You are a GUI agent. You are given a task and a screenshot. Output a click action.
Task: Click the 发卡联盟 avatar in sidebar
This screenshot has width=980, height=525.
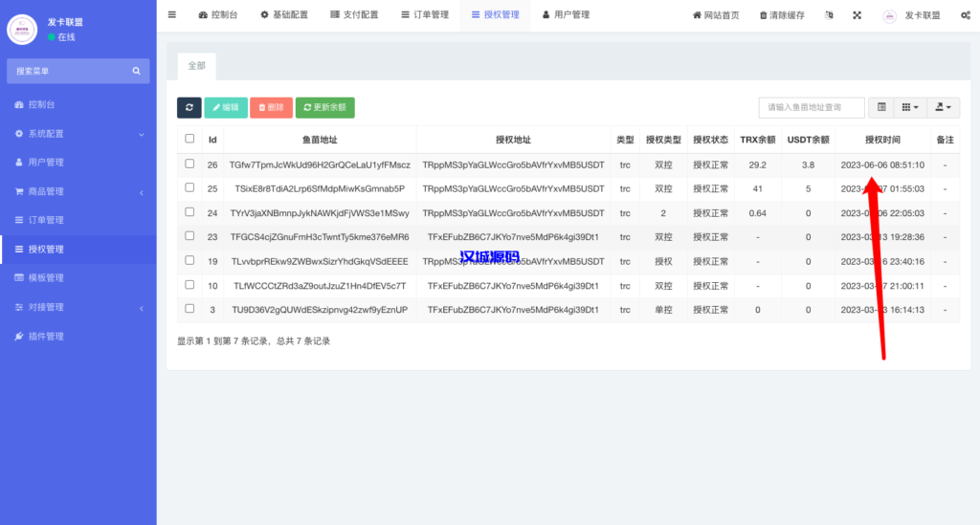pos(22,30)
